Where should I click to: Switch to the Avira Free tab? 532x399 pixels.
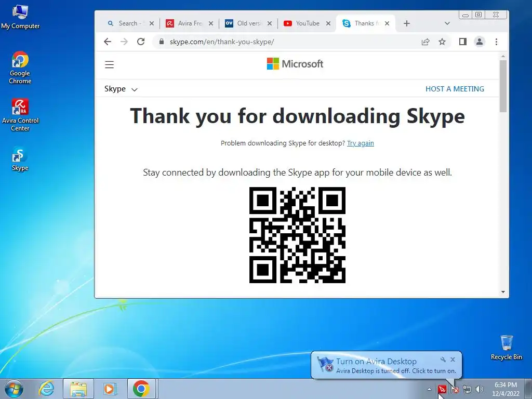coord(190,23)
